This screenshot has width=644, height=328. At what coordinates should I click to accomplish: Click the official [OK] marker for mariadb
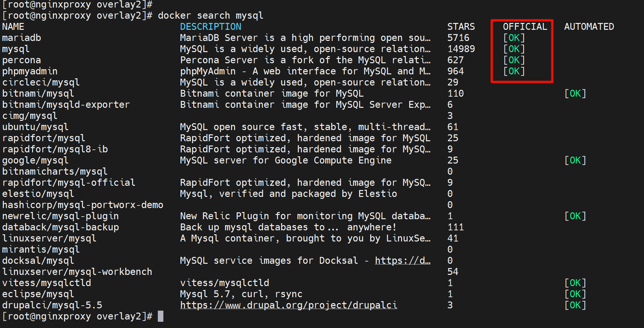click(x=514, y=38)
